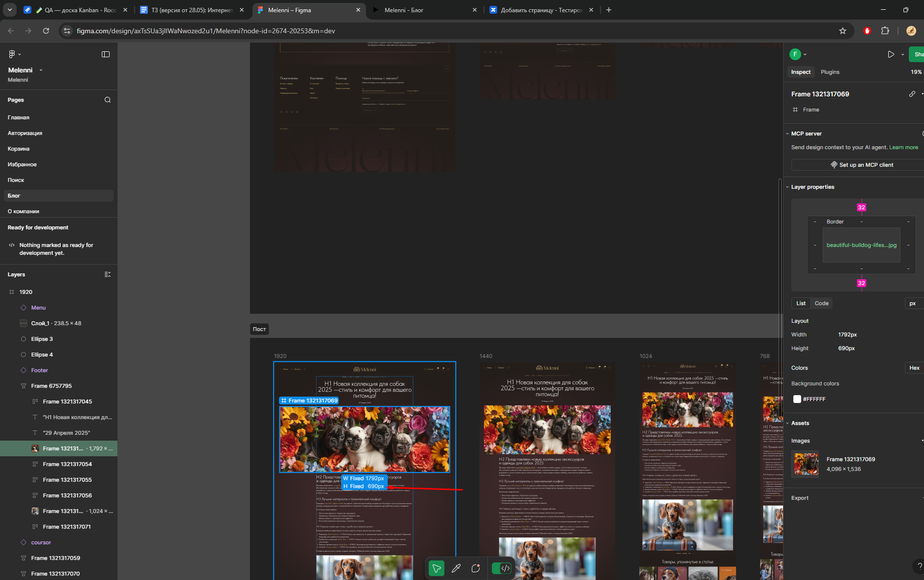Activate the comment tool
This screenshot has width=924, height=580.
coord(476,568)
